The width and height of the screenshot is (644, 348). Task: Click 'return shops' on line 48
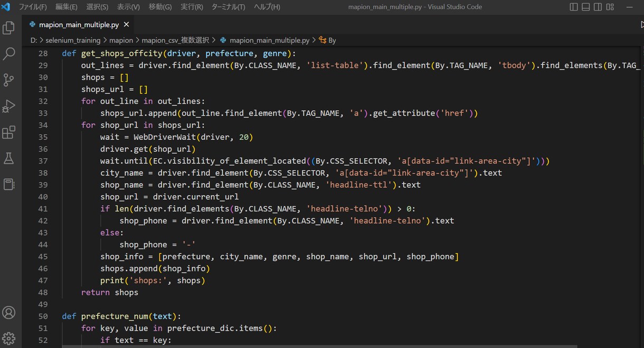[x=110, y=292]
